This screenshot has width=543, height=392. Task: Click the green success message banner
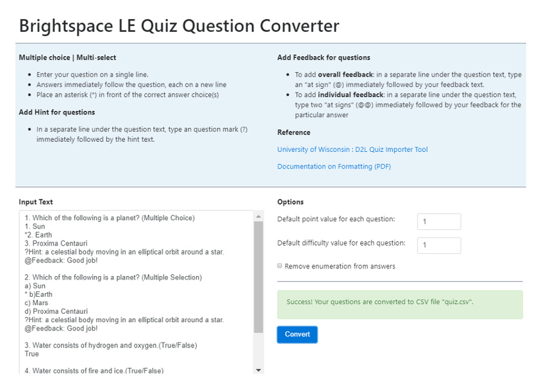point(400,305)
